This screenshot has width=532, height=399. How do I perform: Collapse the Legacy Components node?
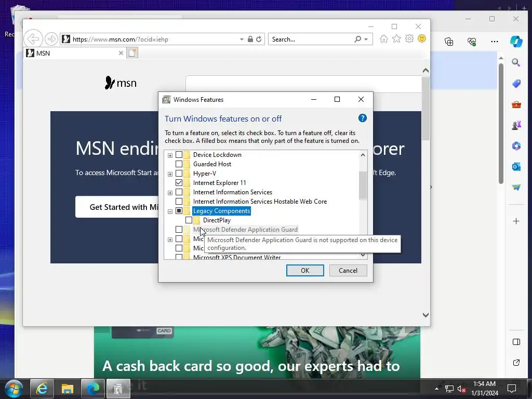pyautogui.click(x=170, y=211)
